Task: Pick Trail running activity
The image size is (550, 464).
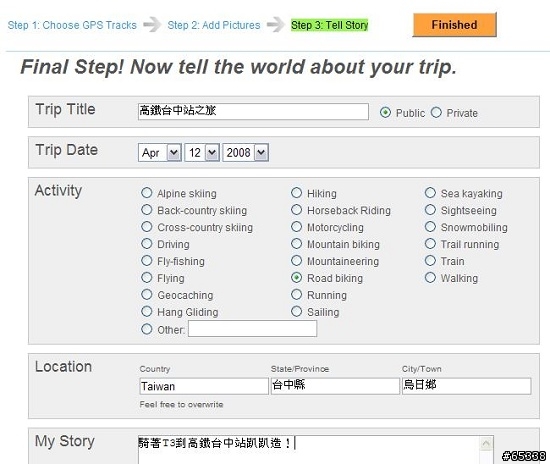Action: 430,244
